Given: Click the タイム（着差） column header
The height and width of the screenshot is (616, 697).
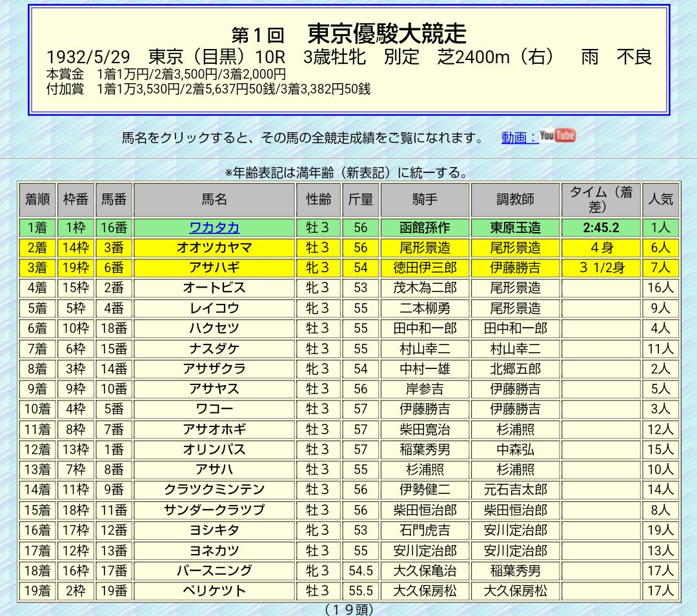Looking at the screenshot, I should (x=601, y=199).
